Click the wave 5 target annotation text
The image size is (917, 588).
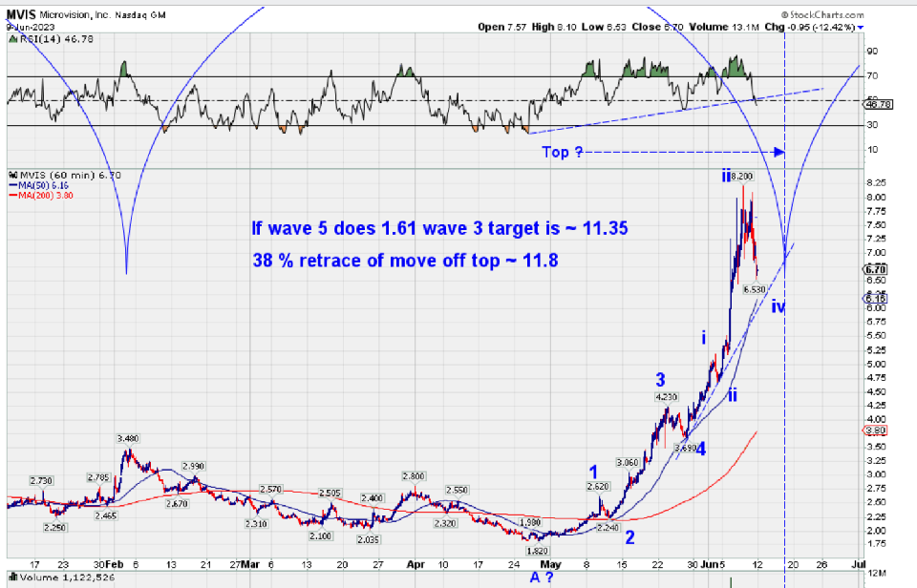point(439,229)
